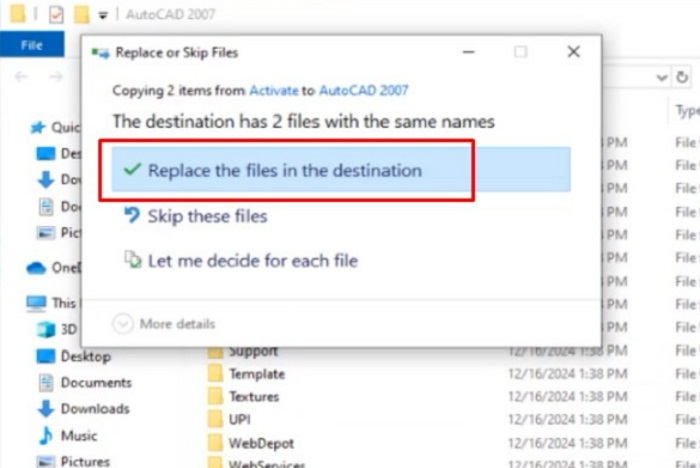Open Documents under This PC
Image resolution: width=700 pixels, height=468 pixels.
(x=85, y=383)
